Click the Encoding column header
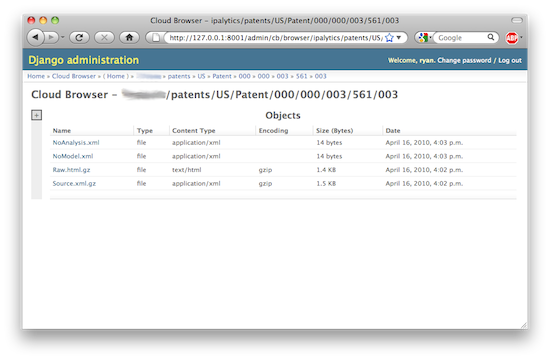 point(273,131)
